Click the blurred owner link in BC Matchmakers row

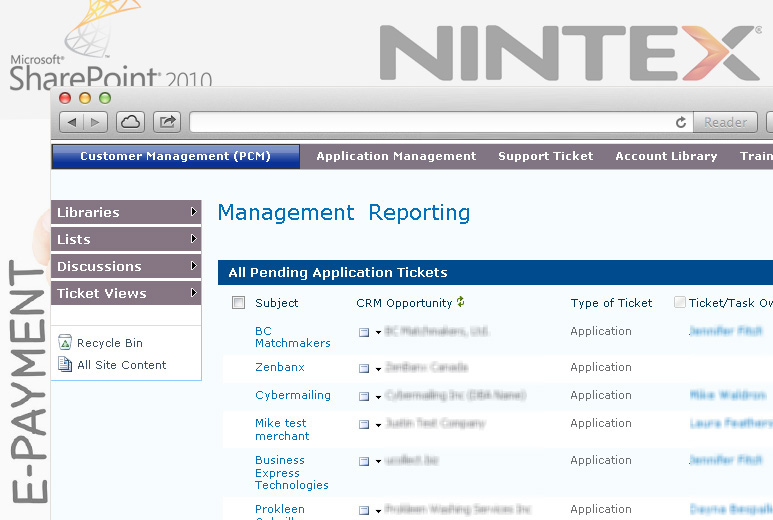[x=725, y=331]
